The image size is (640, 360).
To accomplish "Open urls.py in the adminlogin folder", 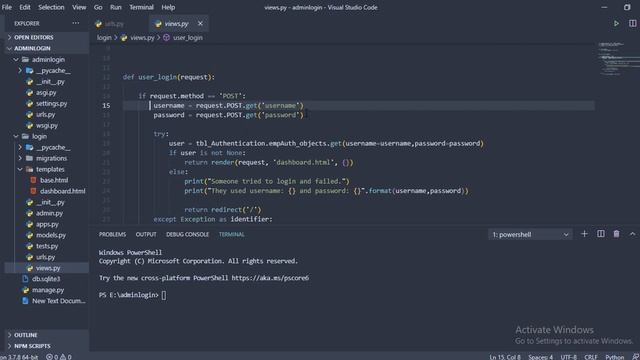I will click(x=45, y=115).
